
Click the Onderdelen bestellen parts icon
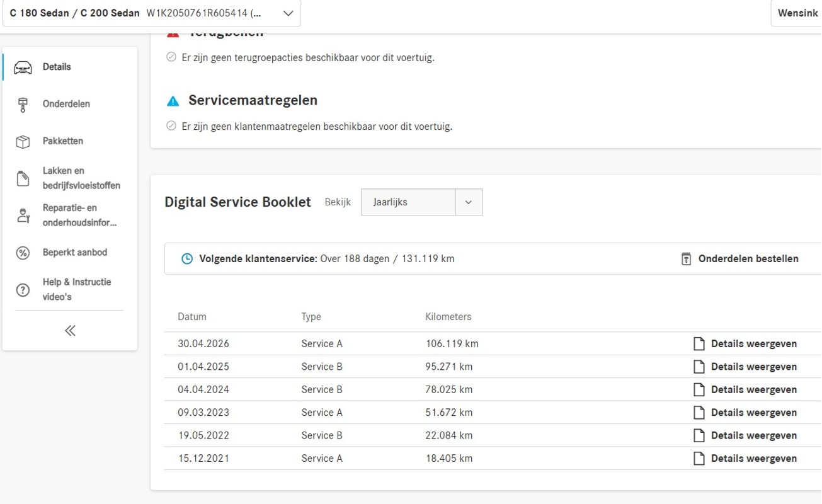point(687,259)
